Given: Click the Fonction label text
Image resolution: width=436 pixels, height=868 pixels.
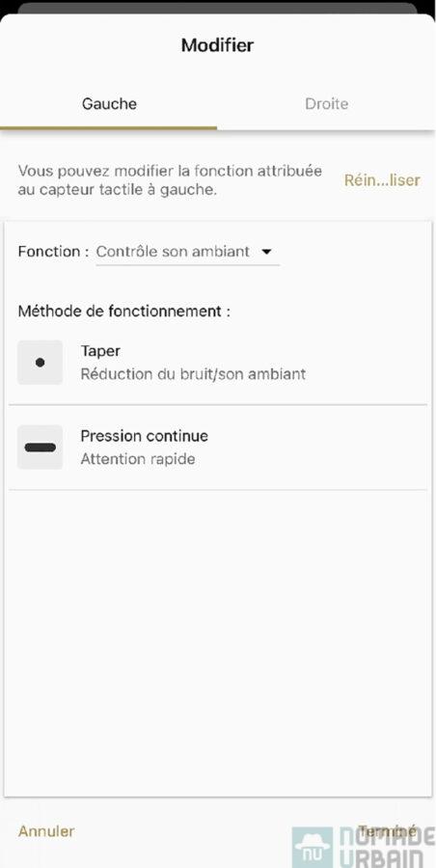Looking at the screenshot, I should tap(53, 252).
